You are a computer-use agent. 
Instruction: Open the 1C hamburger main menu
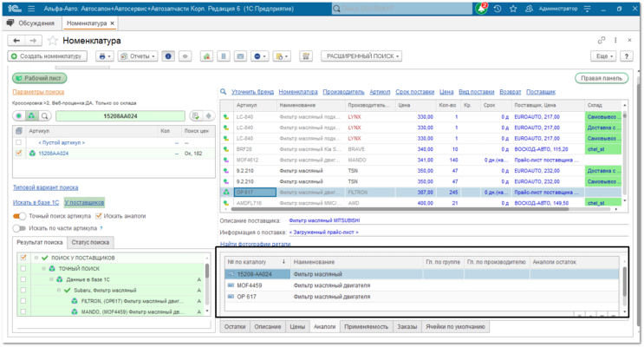[x=31, y=9]
